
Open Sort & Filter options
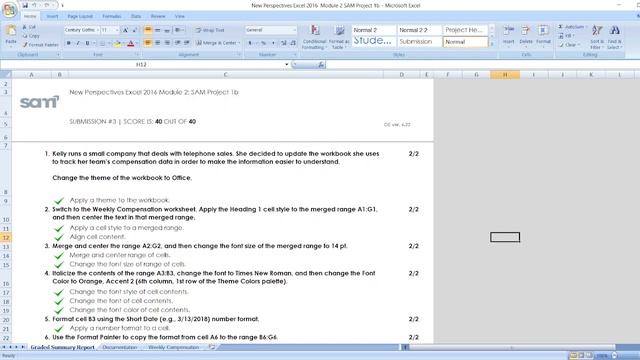pos(597,37)
